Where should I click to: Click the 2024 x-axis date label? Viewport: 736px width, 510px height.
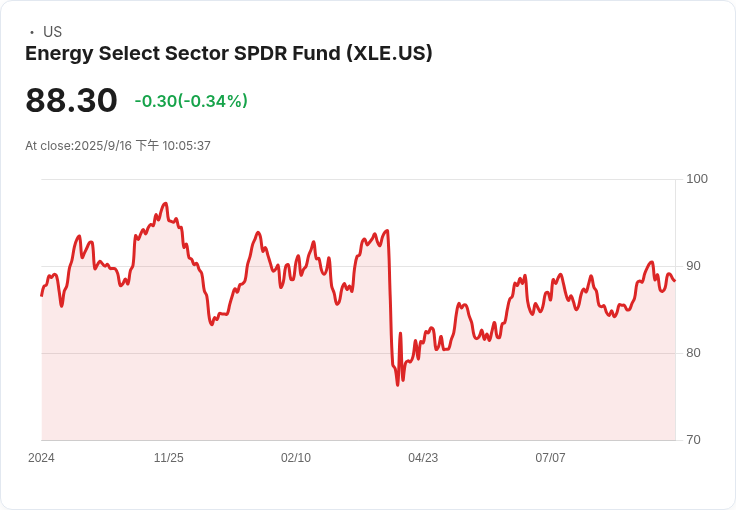click(x=41, y=457)
